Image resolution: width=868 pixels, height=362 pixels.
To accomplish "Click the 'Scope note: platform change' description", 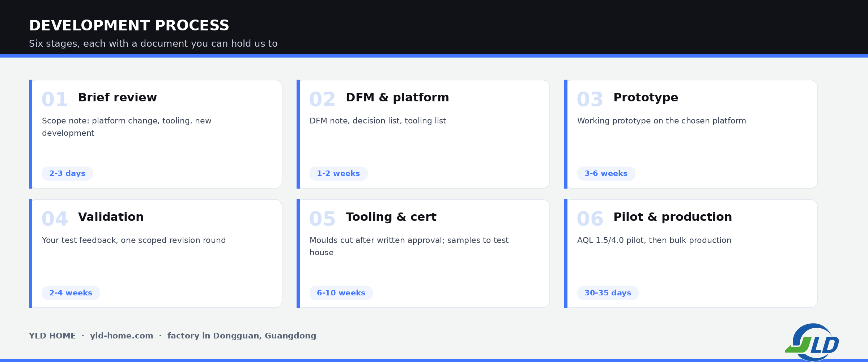I will pos(127,127).
